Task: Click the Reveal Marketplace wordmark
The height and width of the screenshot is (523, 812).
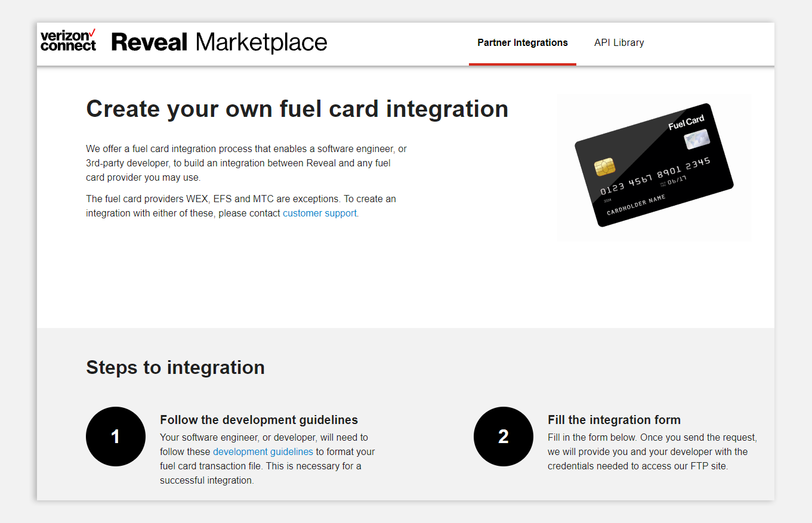Action: [x=219, y=43]
